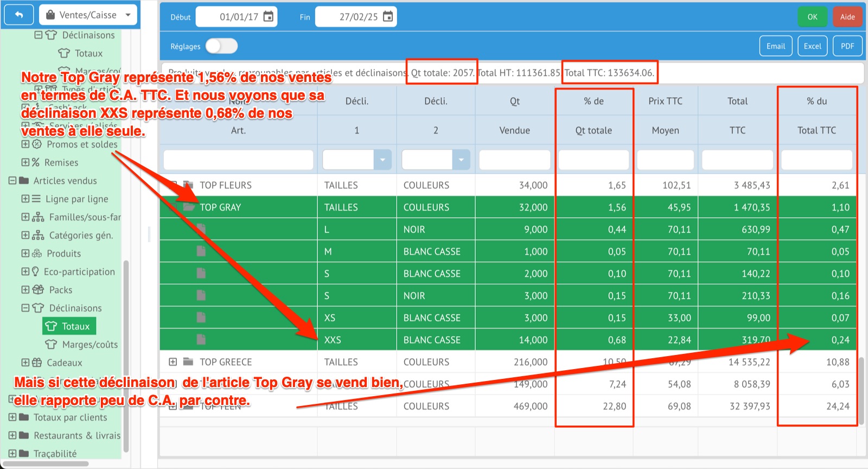Export the report to Excel

(812, 46)
